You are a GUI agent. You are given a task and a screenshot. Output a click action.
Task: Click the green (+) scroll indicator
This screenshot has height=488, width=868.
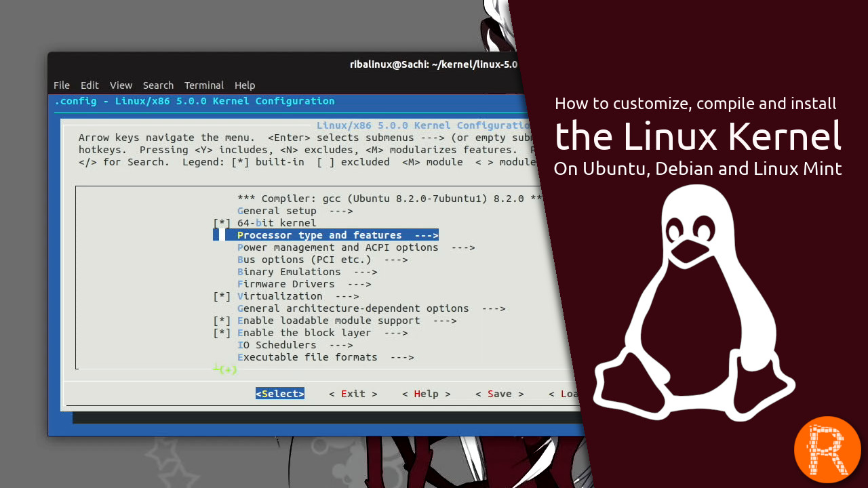225,369
